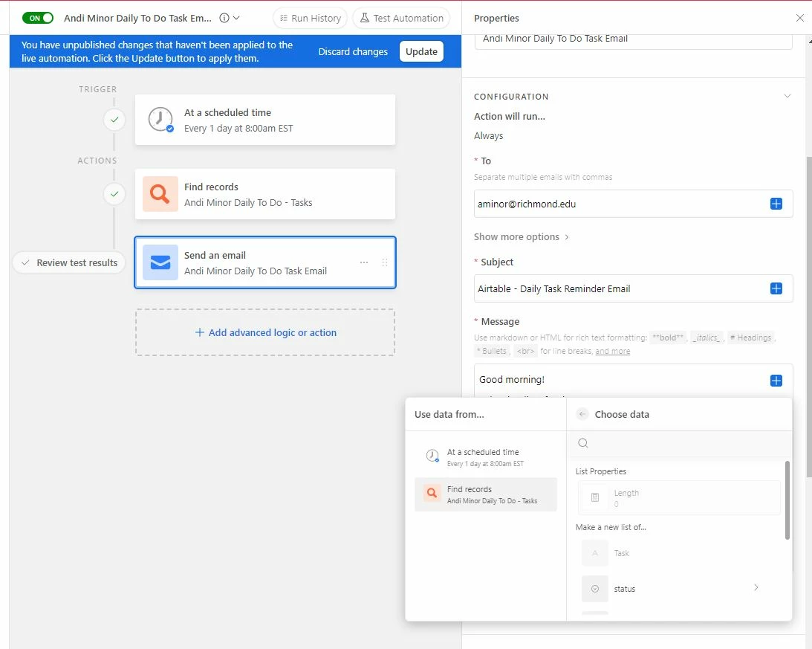Expand Show more options
This screenshot has height=649, width=812.
(x=521, y=237)
